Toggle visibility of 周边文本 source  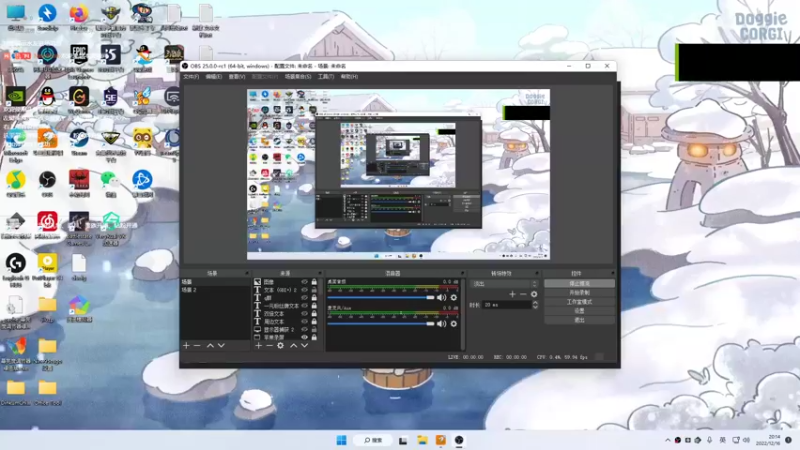pyautogui.click(x=305, y=321)
